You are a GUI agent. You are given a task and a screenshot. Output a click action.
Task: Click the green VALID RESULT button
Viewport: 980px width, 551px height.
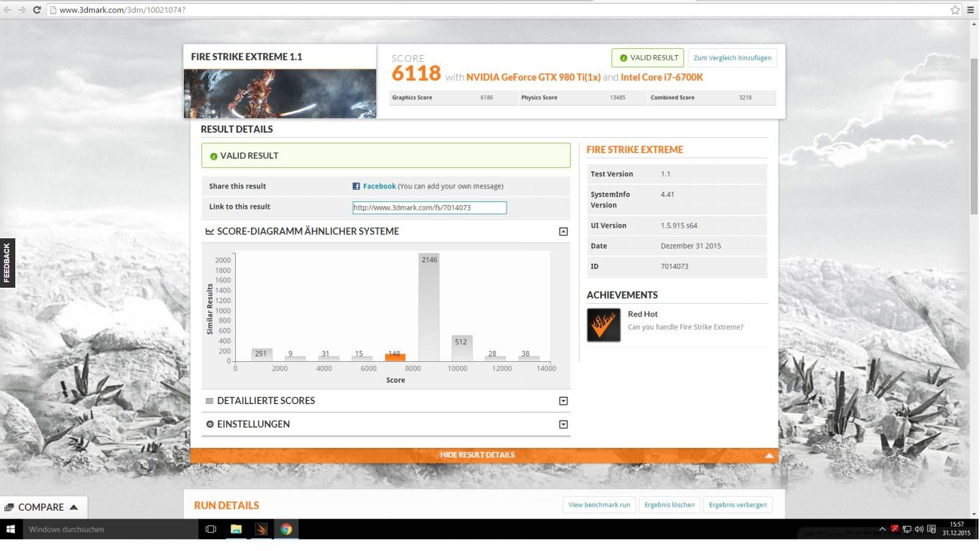pyautogui.click(x=648, y=58)
